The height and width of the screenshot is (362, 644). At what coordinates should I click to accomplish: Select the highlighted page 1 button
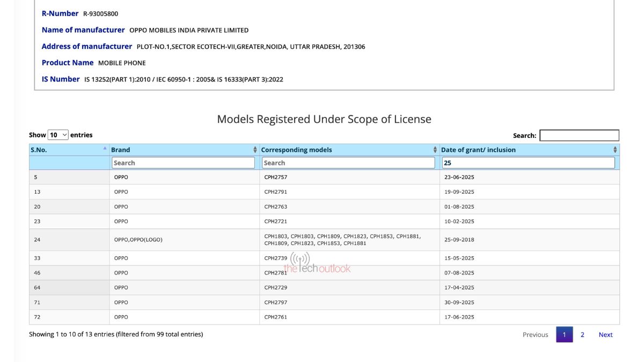tap(564, 334)
